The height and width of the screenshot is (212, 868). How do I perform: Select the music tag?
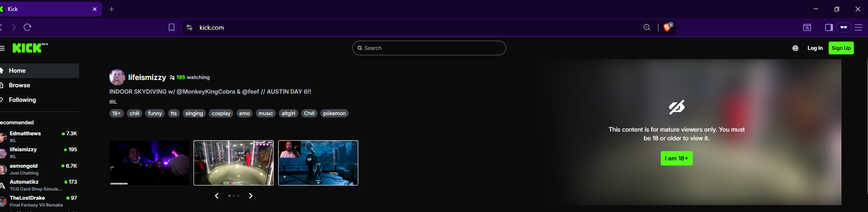[266, 113]
